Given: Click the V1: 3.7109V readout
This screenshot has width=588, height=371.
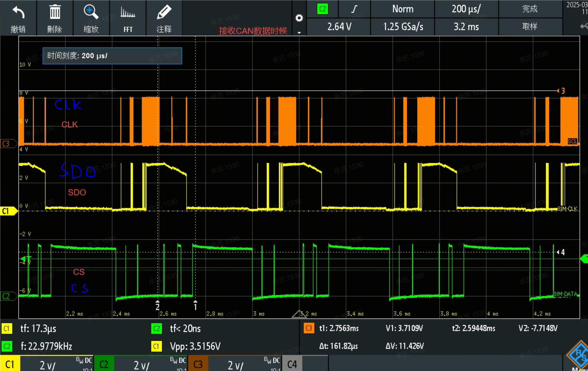Looking at the screenshot, I should pos(404,328).
